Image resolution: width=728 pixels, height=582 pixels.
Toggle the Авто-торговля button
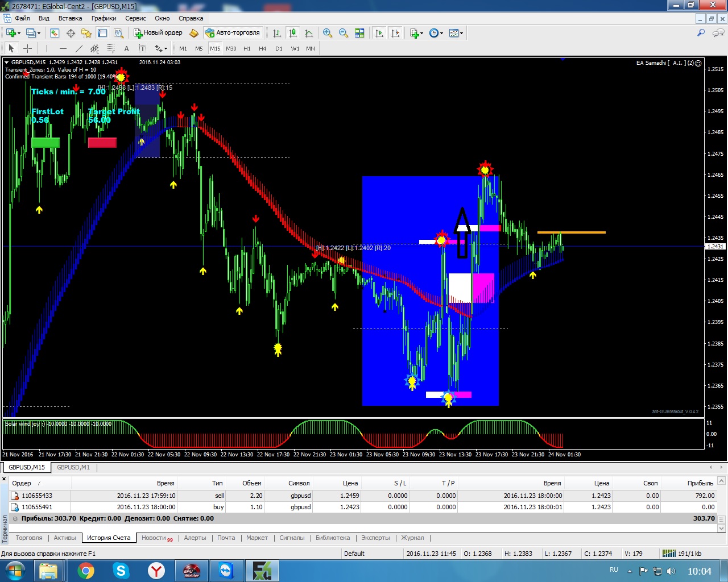tap(233, 33)
